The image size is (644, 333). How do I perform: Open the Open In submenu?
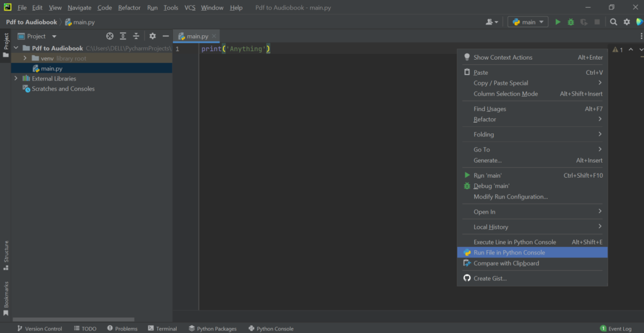[532, 212]
